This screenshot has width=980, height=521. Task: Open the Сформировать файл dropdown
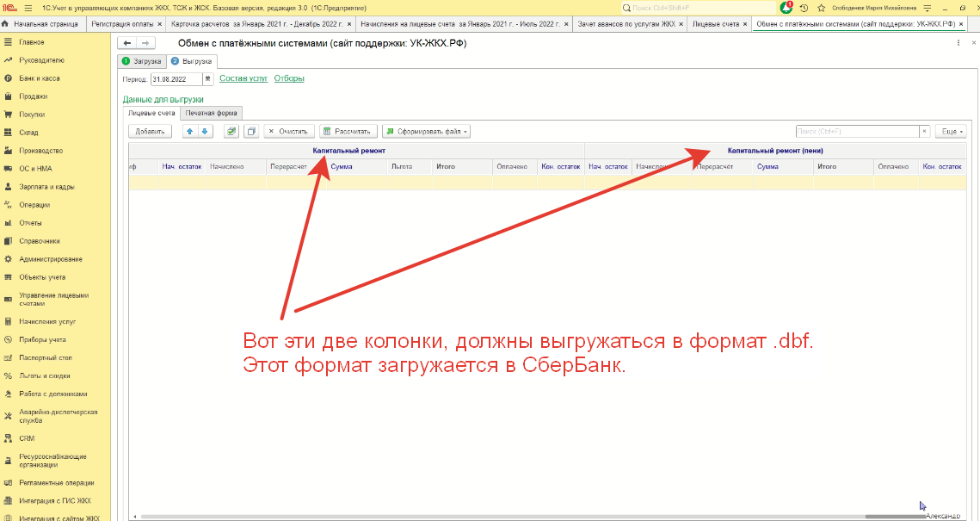[x=426, y=132]
